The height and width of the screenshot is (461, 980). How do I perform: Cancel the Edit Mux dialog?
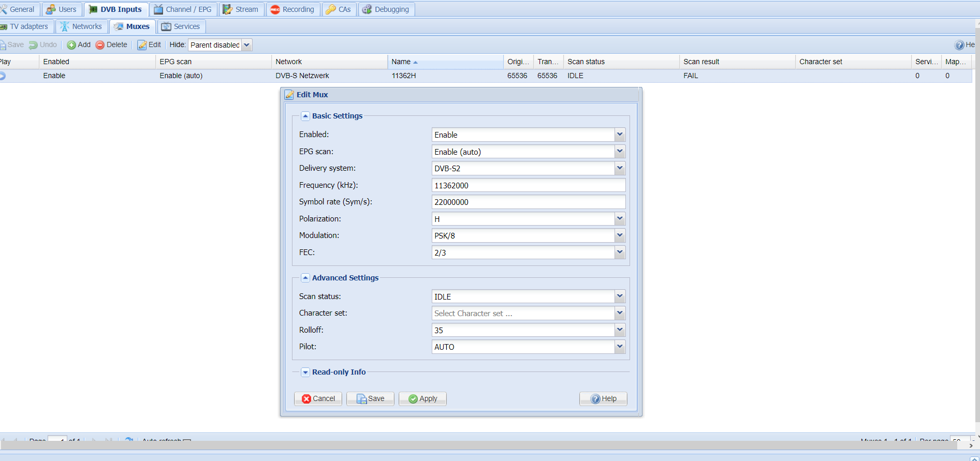(x=318, y=398)
